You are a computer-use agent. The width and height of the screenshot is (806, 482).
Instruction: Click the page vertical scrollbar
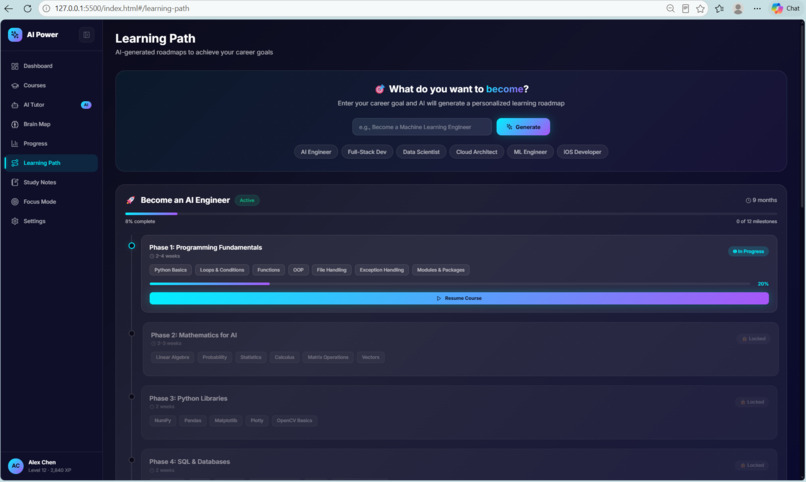pos(802,116)
